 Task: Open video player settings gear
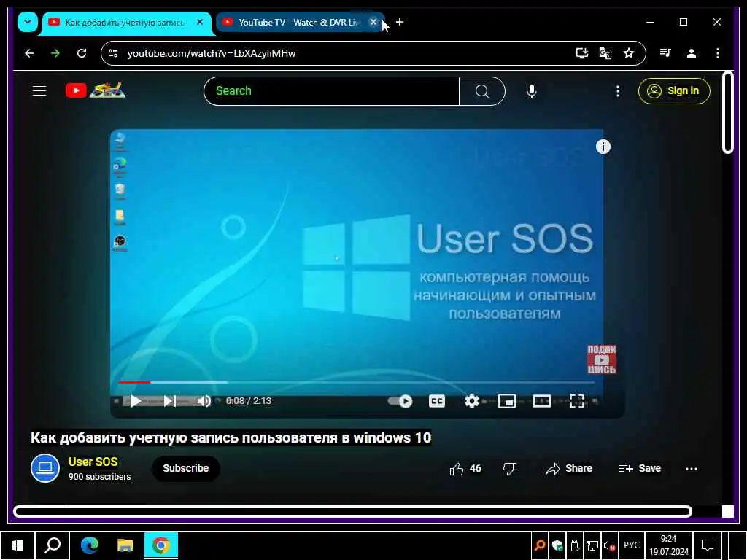click(x=472, y=401)
